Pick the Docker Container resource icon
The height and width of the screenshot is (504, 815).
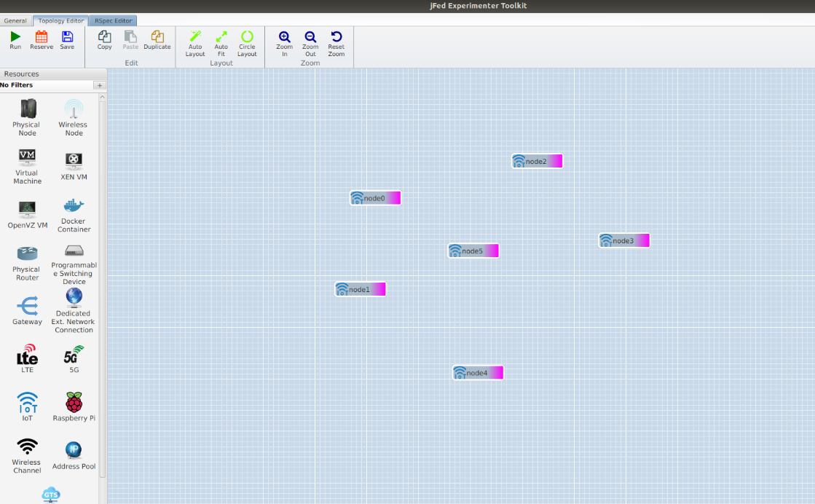click(x=74, y=214)
